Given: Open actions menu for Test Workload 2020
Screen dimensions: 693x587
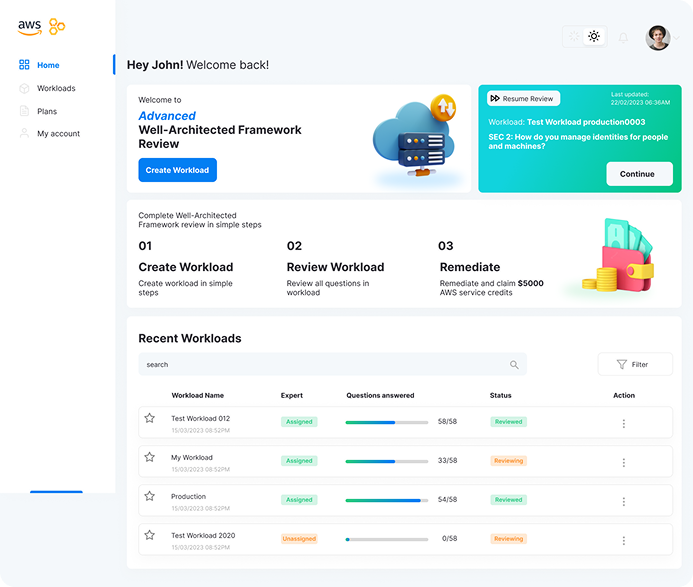Looking at the screenshot, I should click(x=624, y=540).
